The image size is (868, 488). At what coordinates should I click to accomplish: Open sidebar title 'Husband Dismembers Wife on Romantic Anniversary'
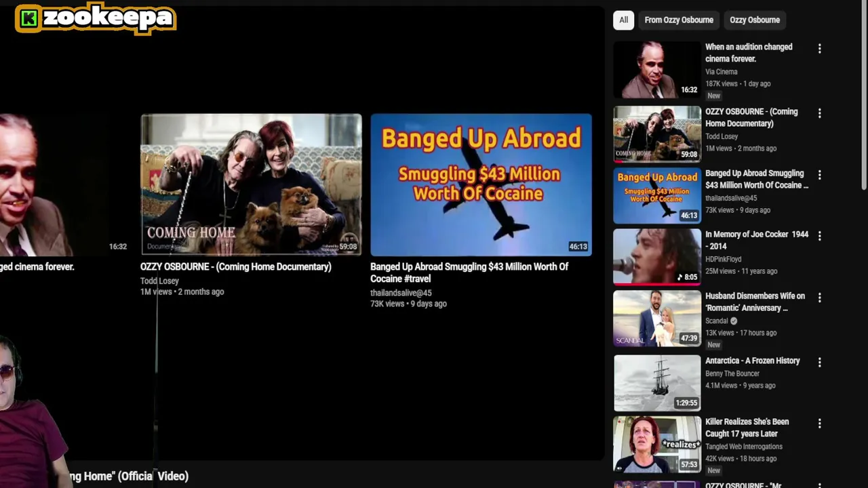[x=755, y=302]
